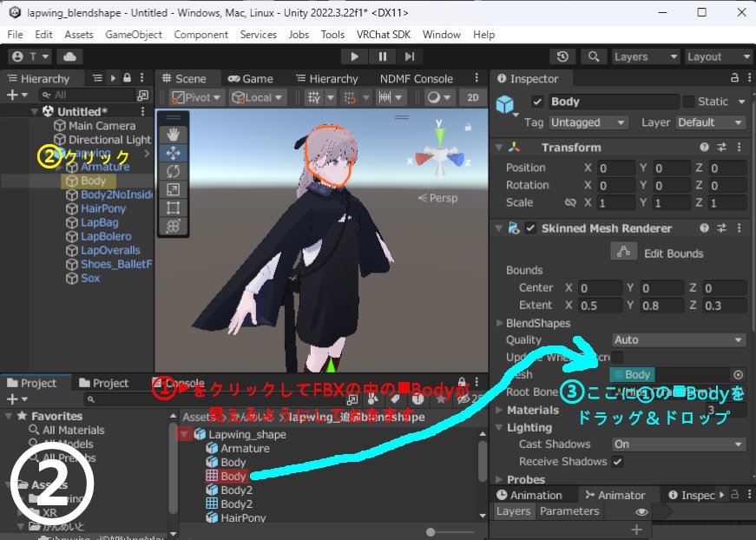The height and width of the screenshot is (540, 756).
Task: Open the Pivot handle position dropdown
Action: click(x=196, y=98)
